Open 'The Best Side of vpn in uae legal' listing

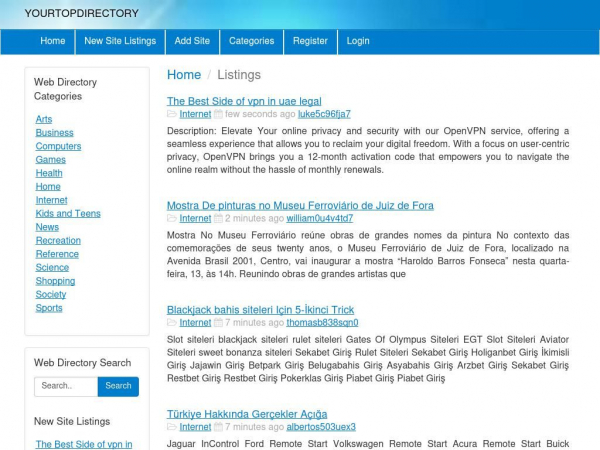click(244, 101)
